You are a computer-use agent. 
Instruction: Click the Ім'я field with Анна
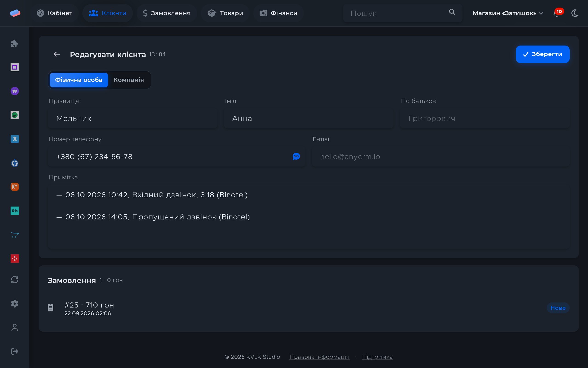308,118
